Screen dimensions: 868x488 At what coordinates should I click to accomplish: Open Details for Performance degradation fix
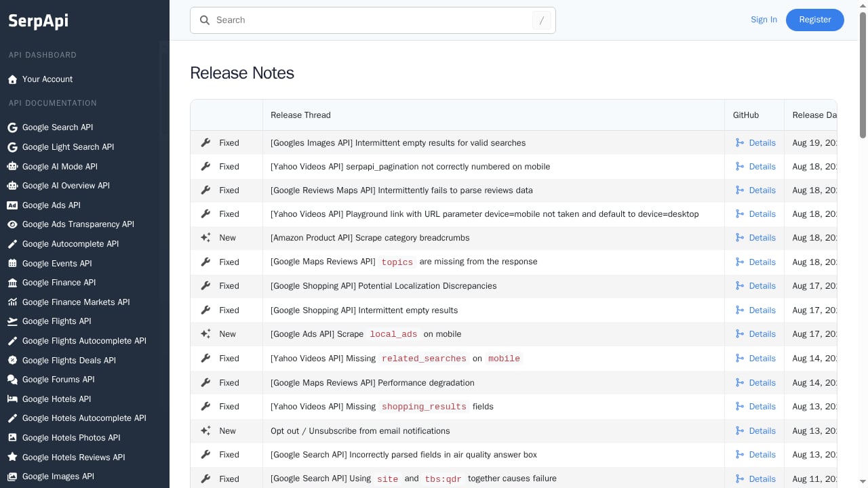(x=755, y=383)
